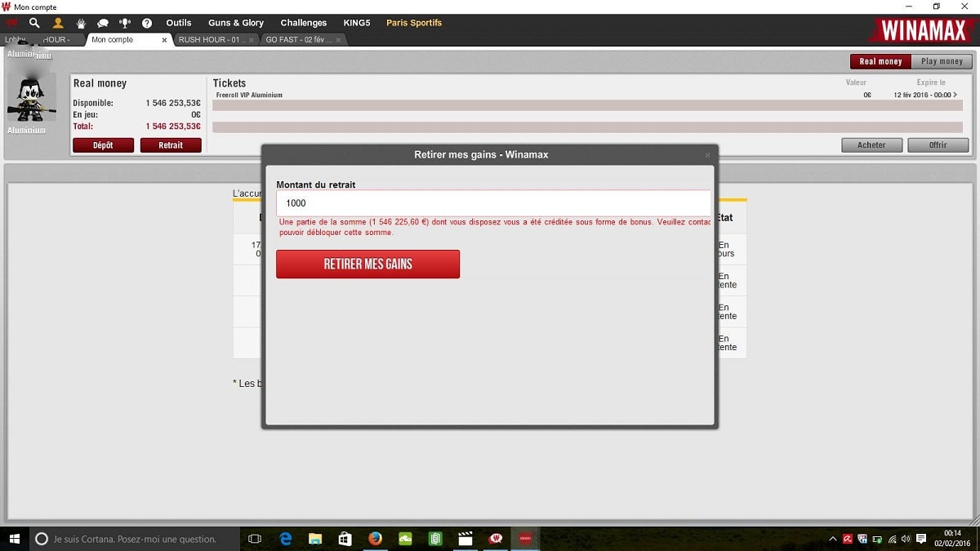Image resolution: width=980 pixels, height=551 pixels.
Task: Click the Dépôt button
Action: coord(103,145)
